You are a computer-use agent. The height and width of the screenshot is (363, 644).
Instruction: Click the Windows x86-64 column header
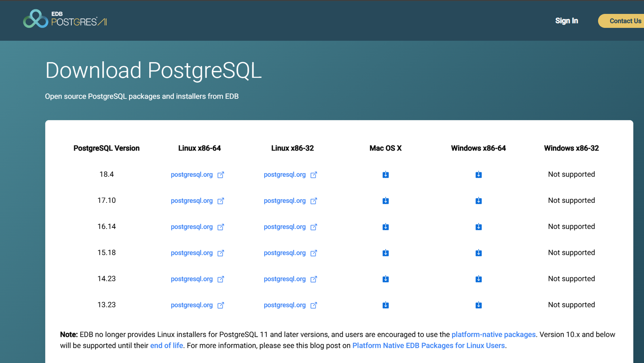(x=479, y=148)
